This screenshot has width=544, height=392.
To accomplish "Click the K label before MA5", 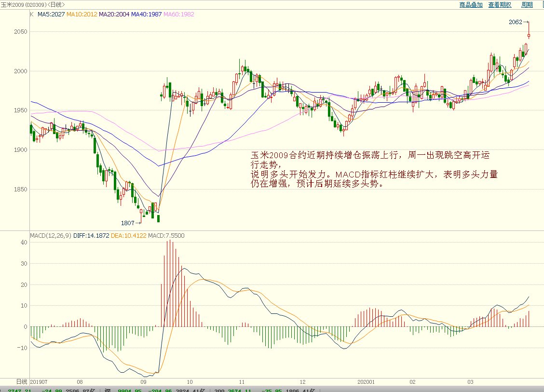I will [32, 14].
